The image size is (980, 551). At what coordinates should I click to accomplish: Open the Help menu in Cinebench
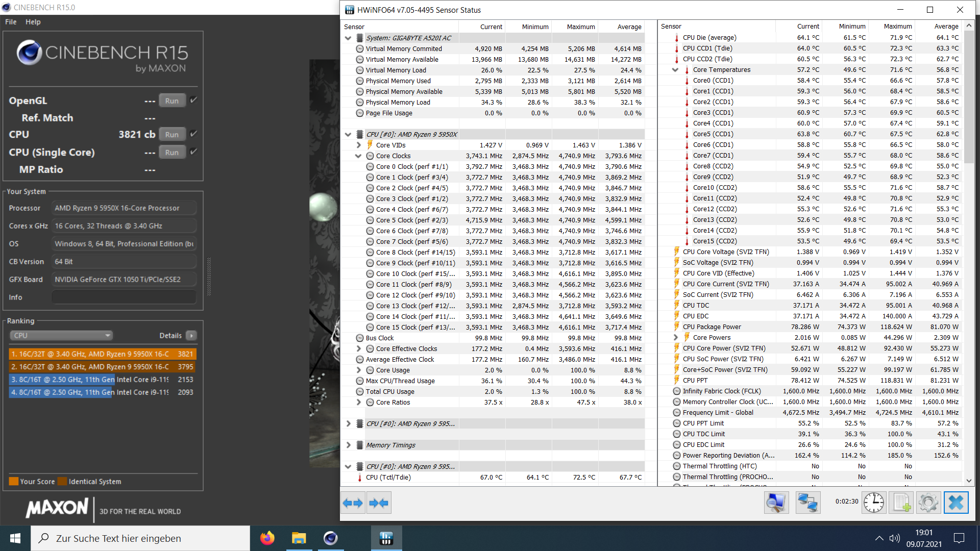[33, 22]
